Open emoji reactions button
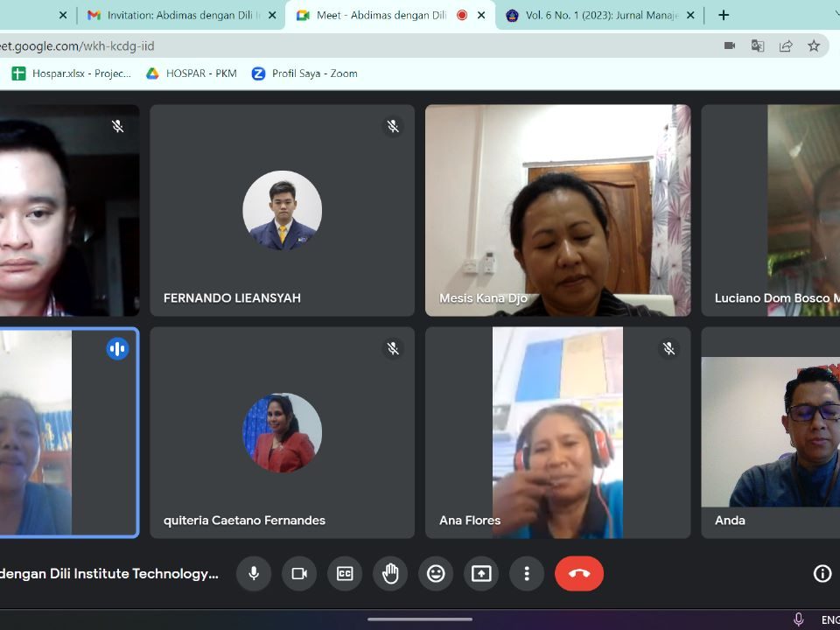The height and width of the screenshot is (630, 840). [x=436, y=574]
